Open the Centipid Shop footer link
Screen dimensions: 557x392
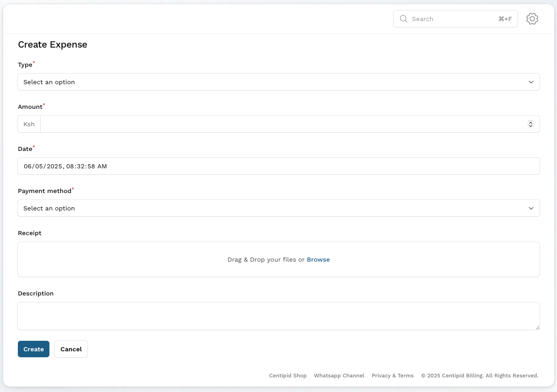[288, 376]
